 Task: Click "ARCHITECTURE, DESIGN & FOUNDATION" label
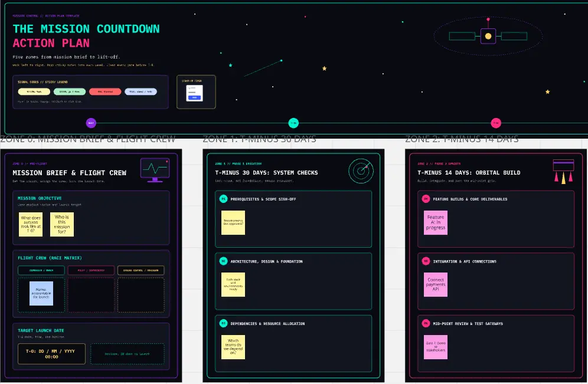267,261
